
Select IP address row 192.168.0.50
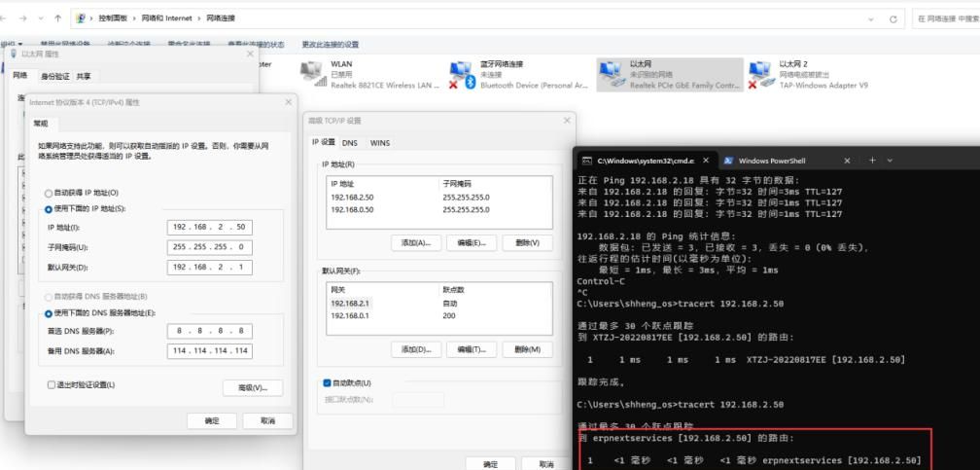pyautogui.click(x=438, y=209)
